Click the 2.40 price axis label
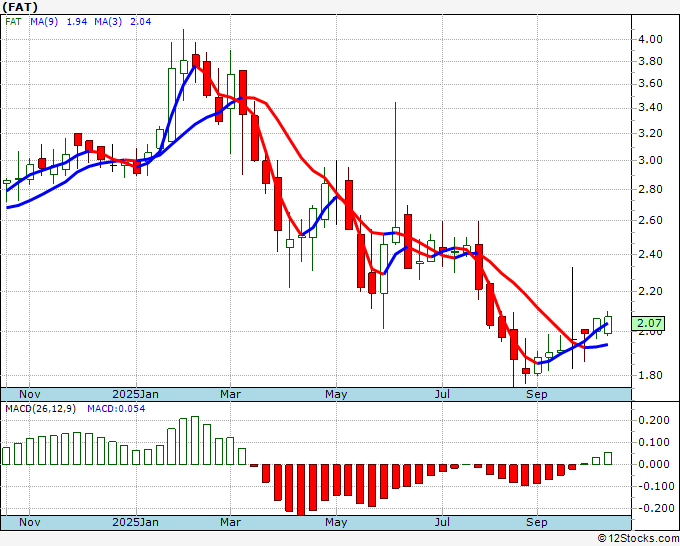Viewport: 680px width, 546px height. tap(651, 254)
